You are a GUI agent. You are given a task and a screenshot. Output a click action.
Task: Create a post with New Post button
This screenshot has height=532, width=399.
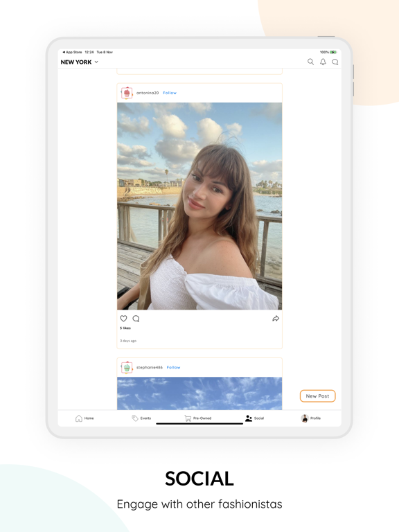317,396
